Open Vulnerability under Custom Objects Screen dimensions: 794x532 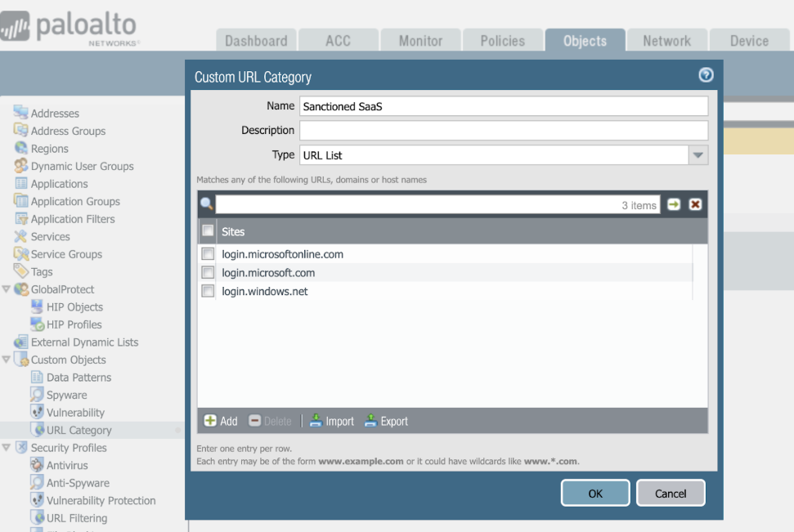coord(75,413)
